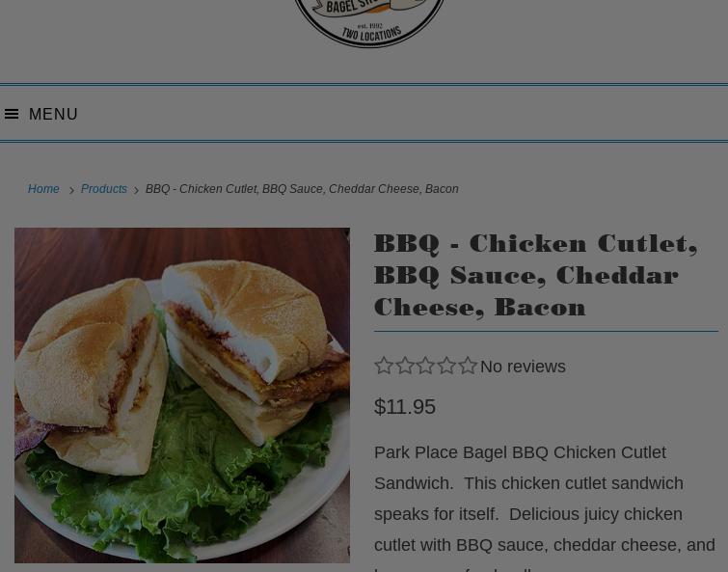Click the No reviews text
This screenshot has width=728, height=572.
click(x=523, y=367)
